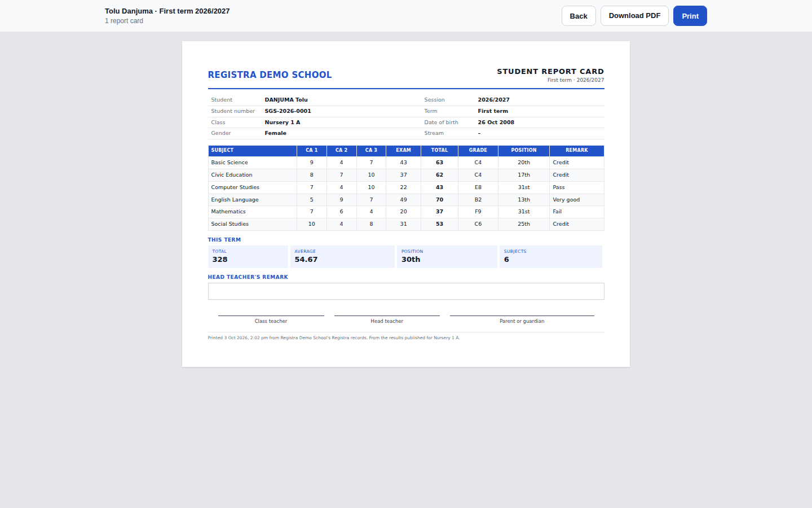812x508 pixels.
Task: Click the subjects count 6
Action: [x=506, y=260]
